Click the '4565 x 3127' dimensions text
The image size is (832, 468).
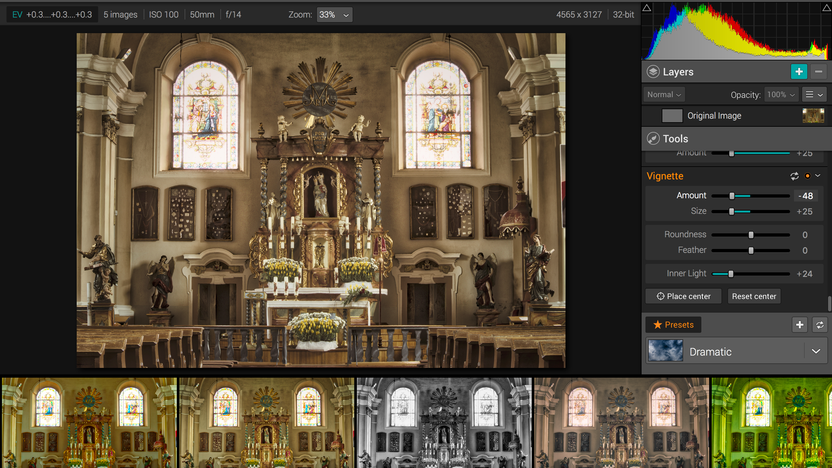point(579,15)
